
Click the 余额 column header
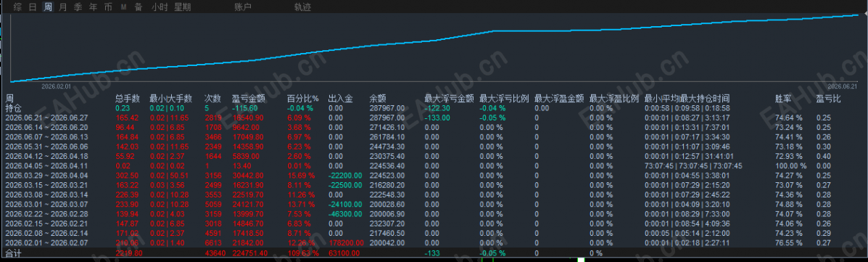(378, 99)
